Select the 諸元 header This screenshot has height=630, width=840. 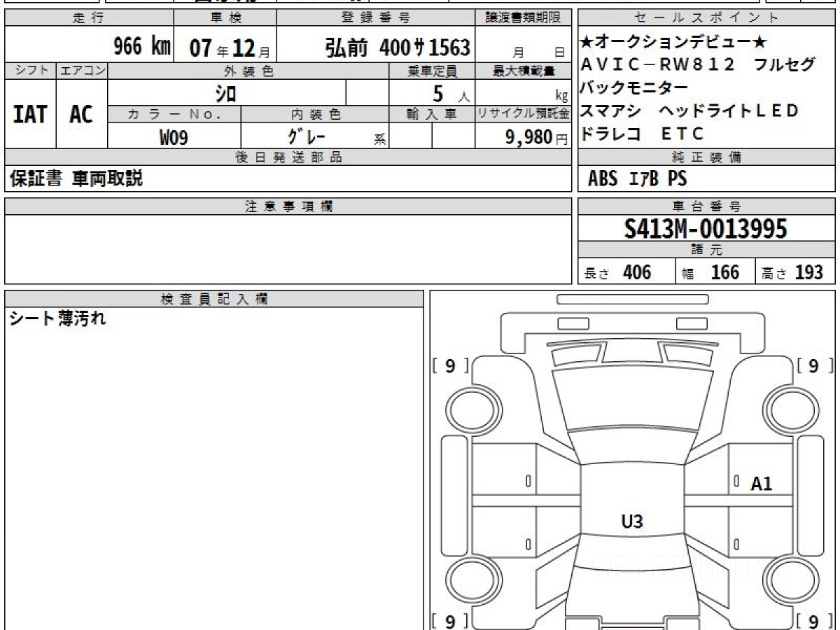pos(706,251)
